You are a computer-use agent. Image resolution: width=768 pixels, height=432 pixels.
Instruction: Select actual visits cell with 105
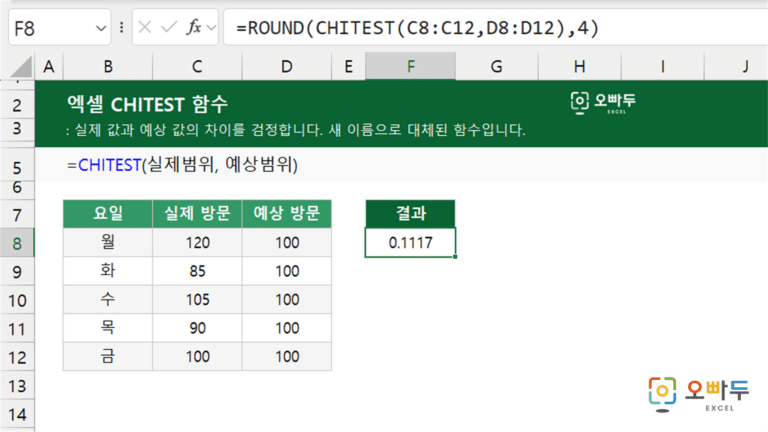coord(197,299)
